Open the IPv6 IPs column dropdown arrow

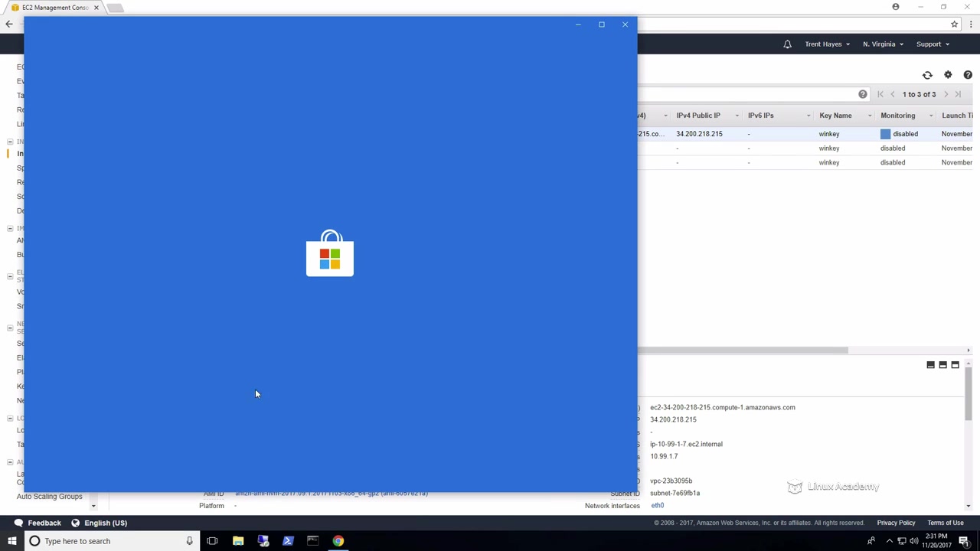(808, 116)
